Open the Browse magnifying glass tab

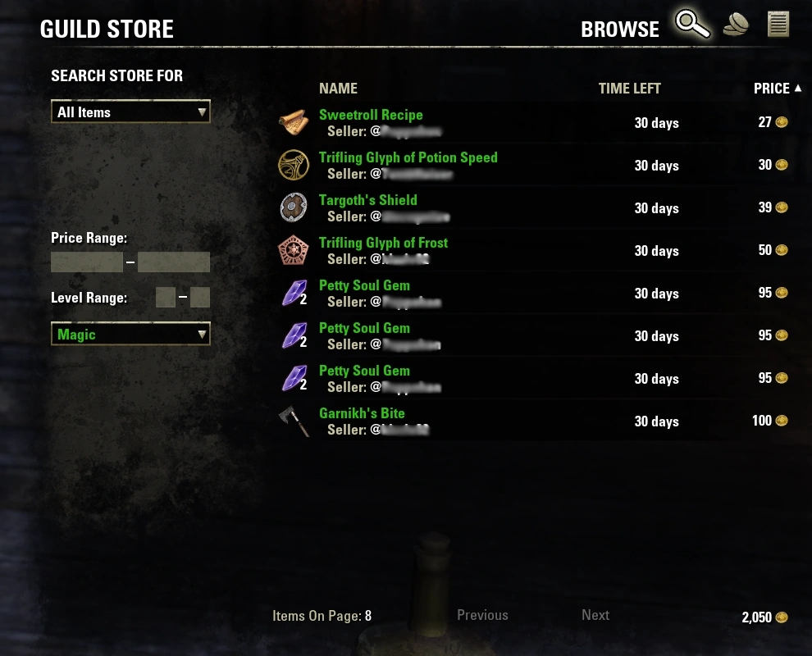tap(692, 25)
